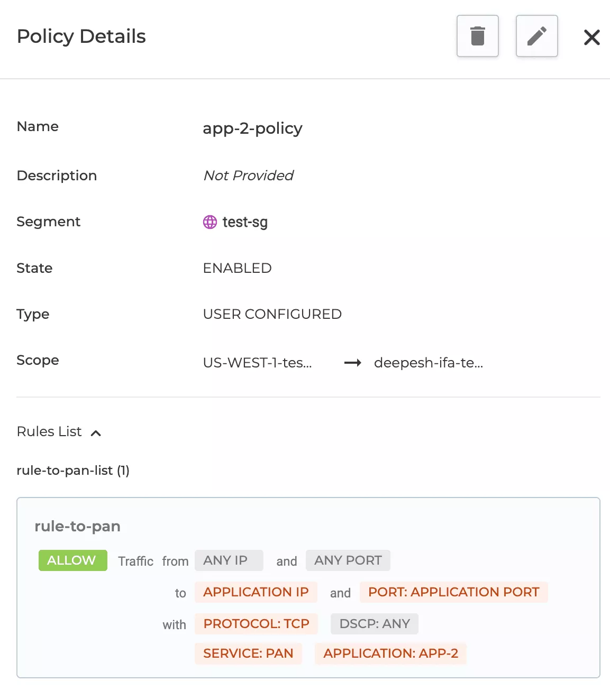Image resolution: width=610 pixels, height=700 pixels.
Task: Click the ANY IP source tag
Action: pos(229,560)
